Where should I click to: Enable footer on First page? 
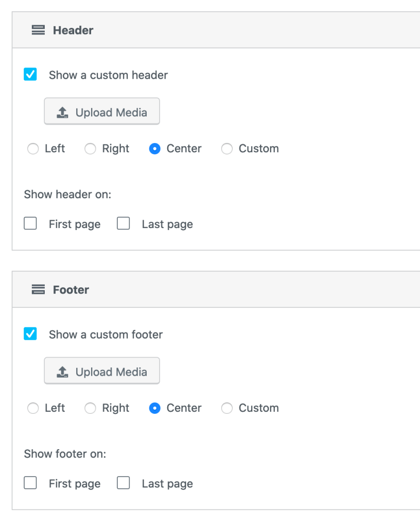[30, 483]
